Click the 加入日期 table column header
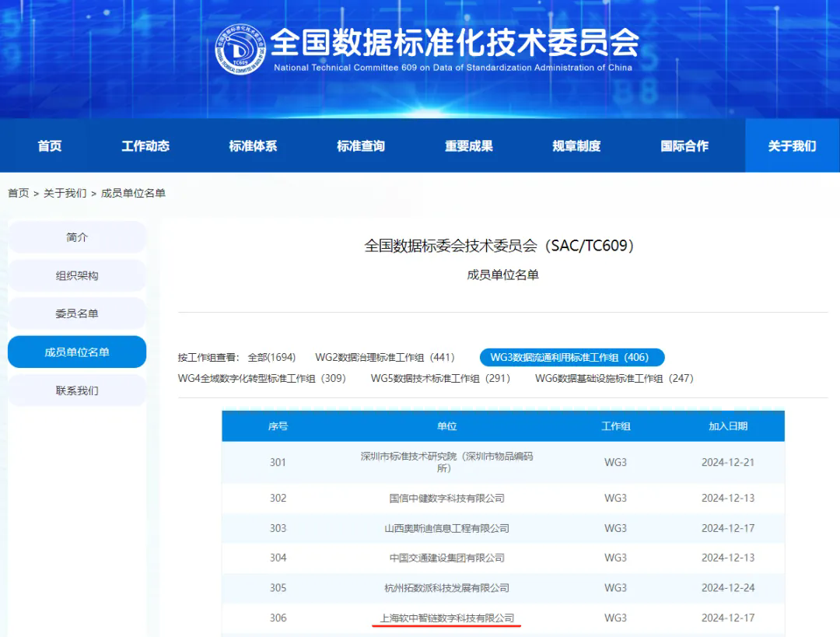 tap(728, 426)
